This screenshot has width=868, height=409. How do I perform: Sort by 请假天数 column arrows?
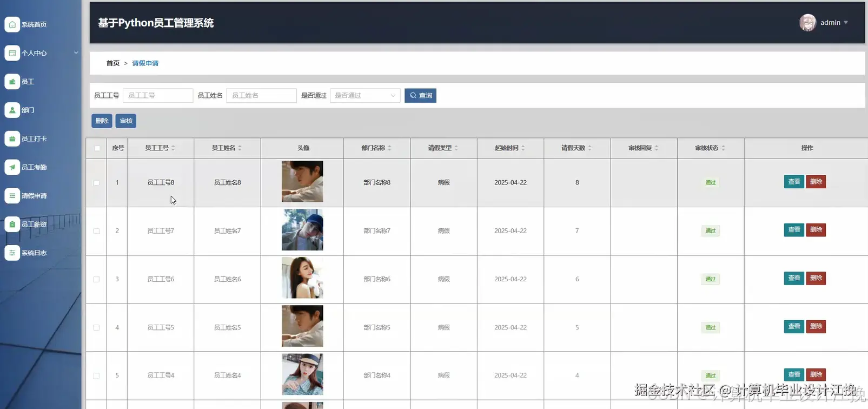(x=589, y=148)
